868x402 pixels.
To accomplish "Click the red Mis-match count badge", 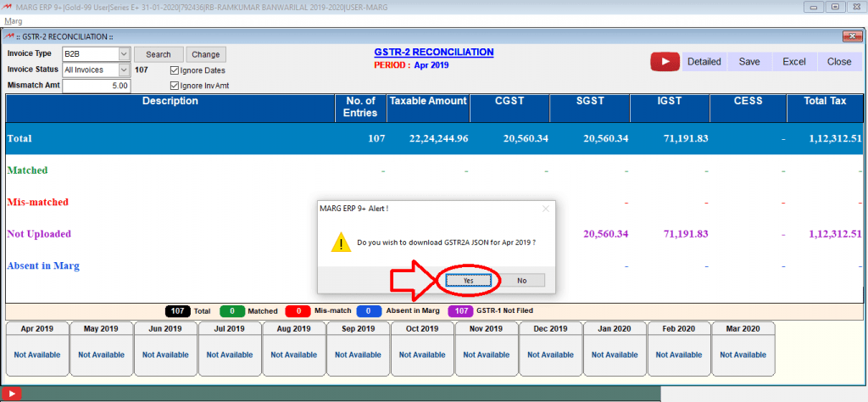I will tap(298, 311).
